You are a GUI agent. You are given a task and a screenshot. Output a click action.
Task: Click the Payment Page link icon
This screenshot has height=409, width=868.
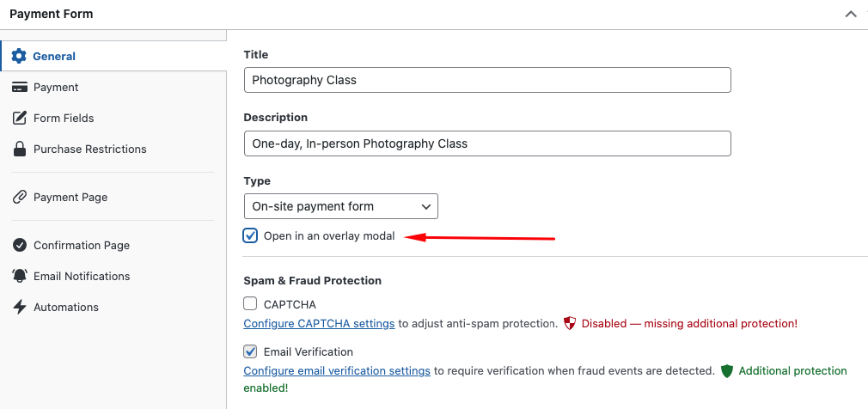19,197
